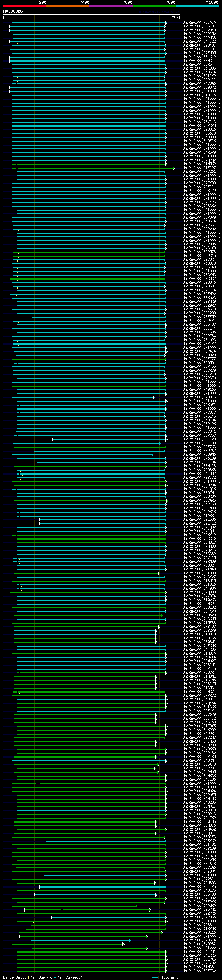
Task: Click cyan alignment bar for UniRef100_Q4U6T4
Action: [81, 940]
